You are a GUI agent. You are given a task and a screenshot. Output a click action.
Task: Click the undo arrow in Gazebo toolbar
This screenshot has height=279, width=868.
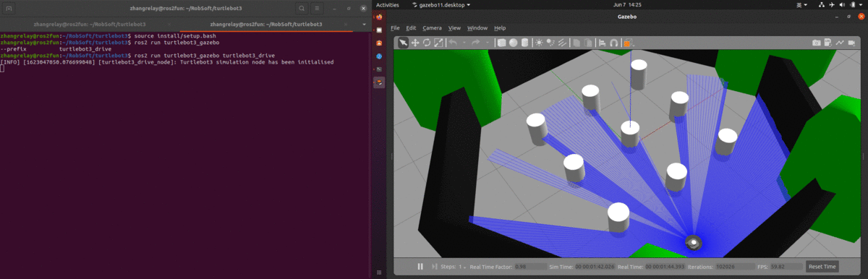coord(453,43)
